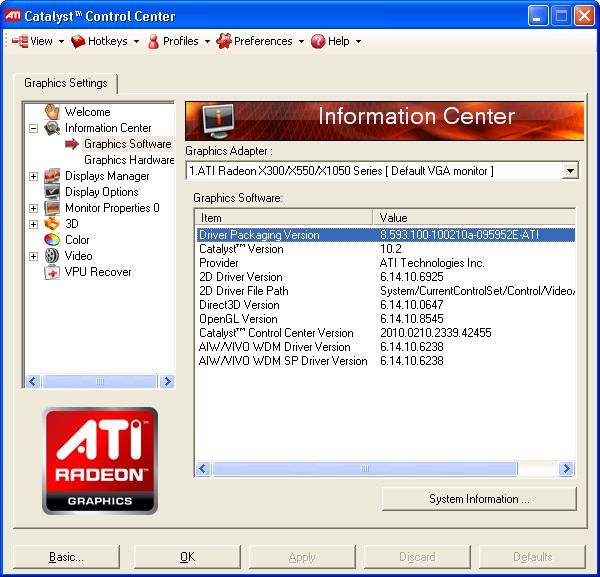Click the System Information button
The image size is (600, 577).
point(479,499)
